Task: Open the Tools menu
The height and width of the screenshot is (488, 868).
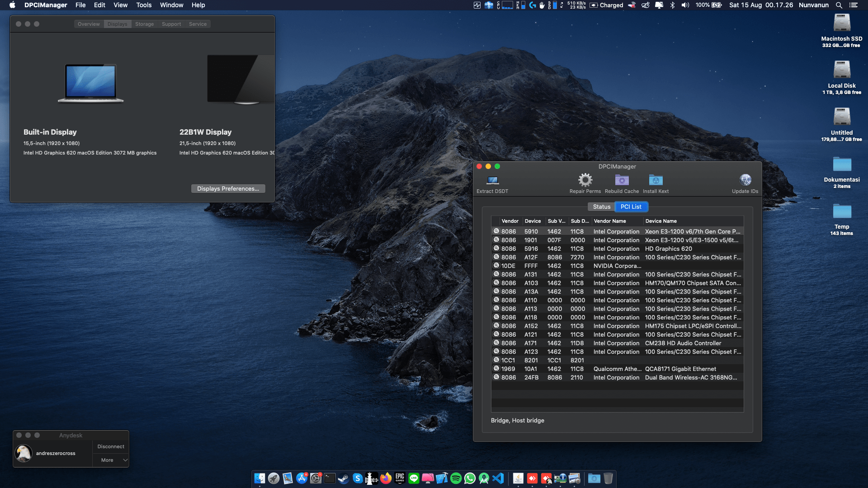Action: tap(144, 5)
